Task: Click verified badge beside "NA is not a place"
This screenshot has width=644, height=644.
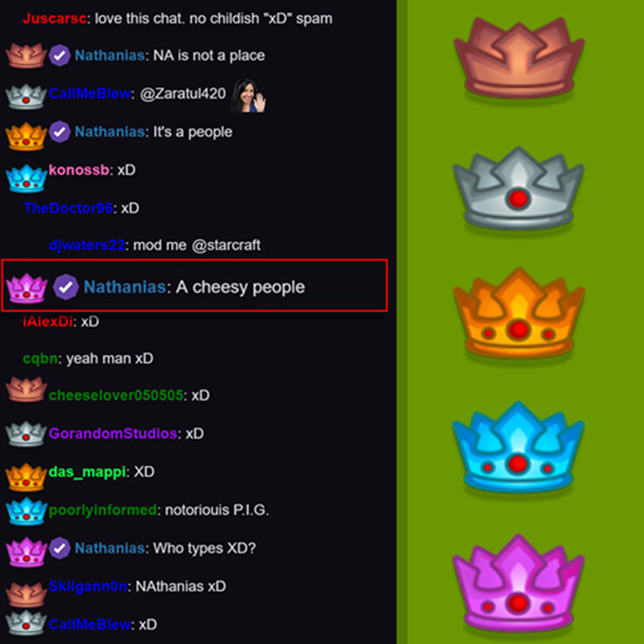Action: [x=60, y=56]
